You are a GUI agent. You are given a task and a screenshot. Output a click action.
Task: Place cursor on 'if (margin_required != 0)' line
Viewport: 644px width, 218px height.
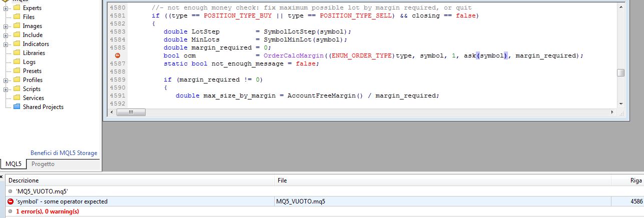pyautogui.click(x=213, y=79)
